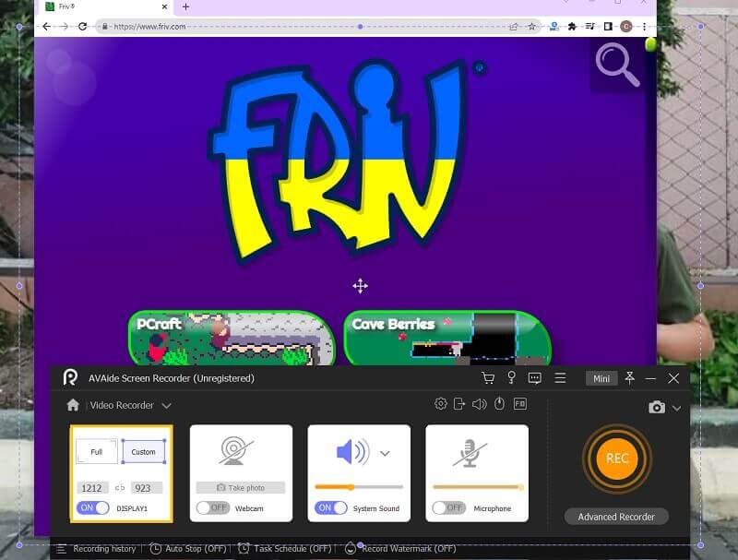Toggle the DISPLAY1 ON switch
This screenshot has width=738, height=560.
point(93,507)
